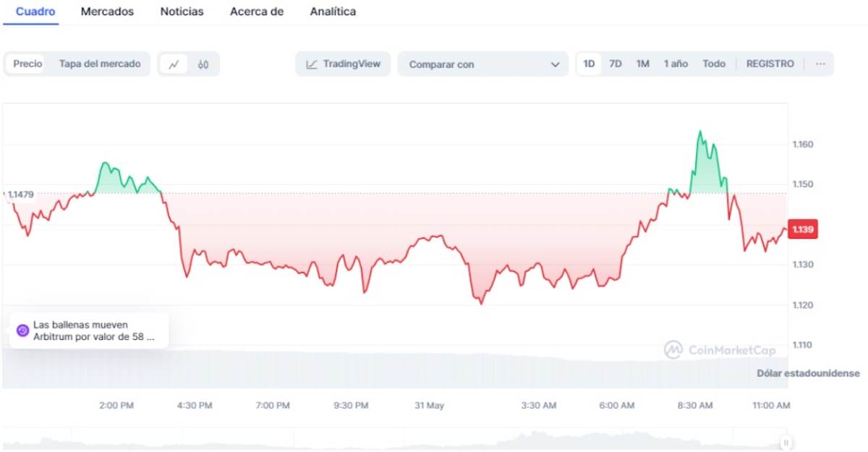Toggle chart to Tapa del mercado
Image resolution: width=868 pixels, height=452 pixels.
100,64
